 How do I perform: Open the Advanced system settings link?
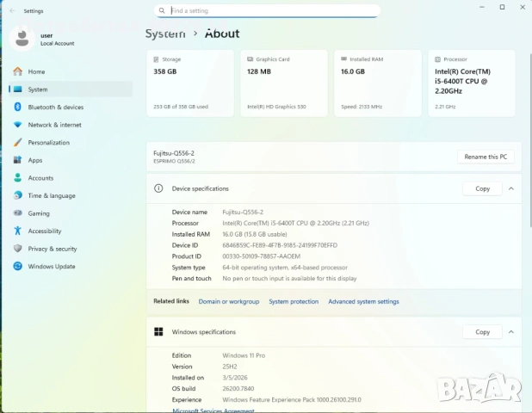363,302
